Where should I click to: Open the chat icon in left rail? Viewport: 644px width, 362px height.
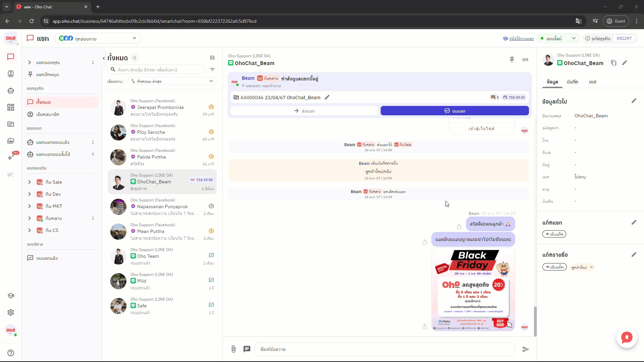[11, 57]
